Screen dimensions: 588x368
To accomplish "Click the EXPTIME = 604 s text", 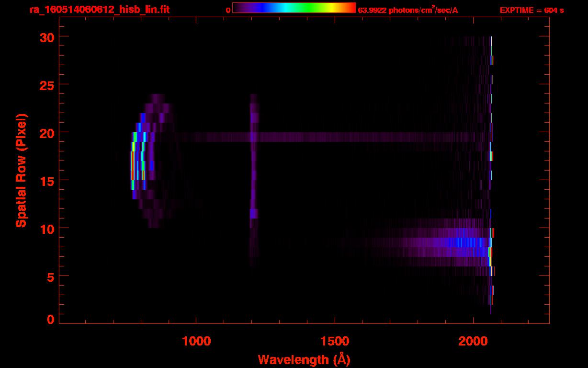I will 531,10.
